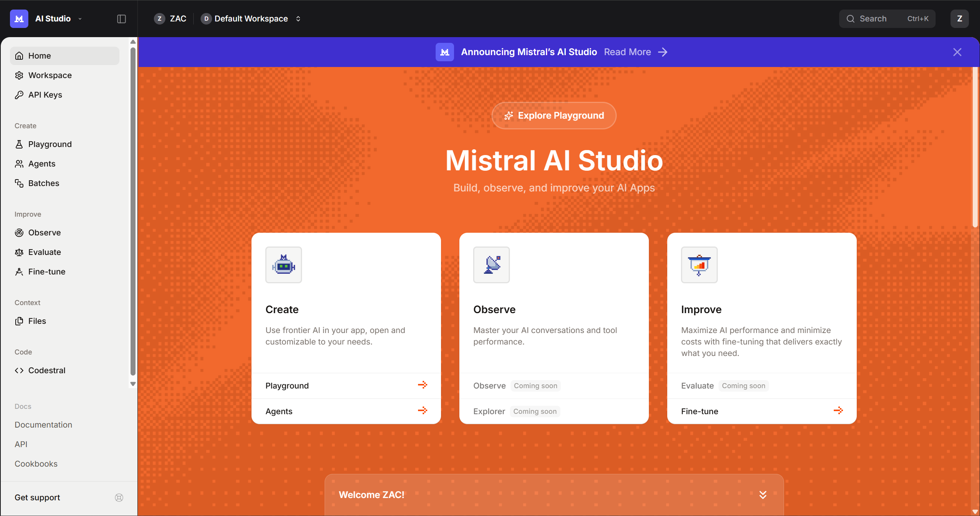Select the Playground flask icon in the sidebar
Image resolution: width=980 pixels, height=516 pixels.
[19, 144]
